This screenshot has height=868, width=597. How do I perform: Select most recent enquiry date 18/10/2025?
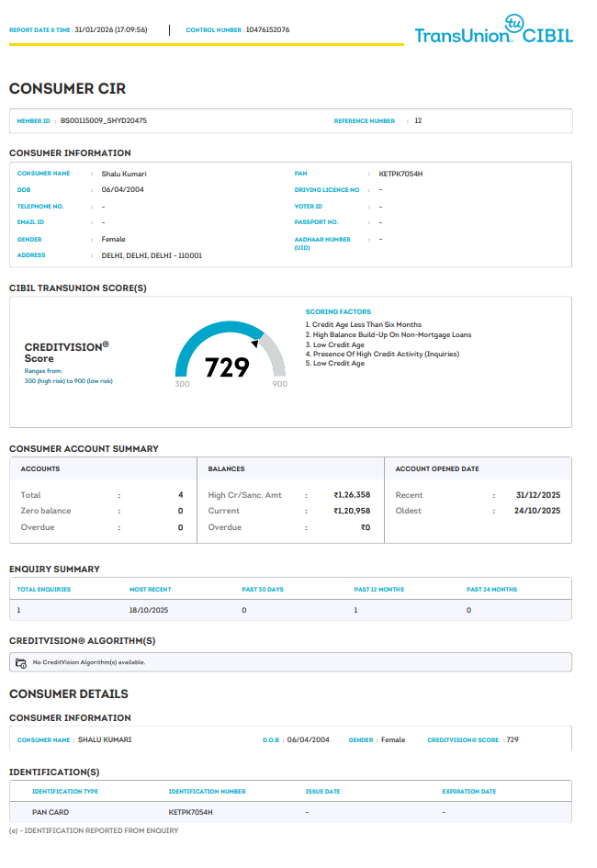[149, 610]
